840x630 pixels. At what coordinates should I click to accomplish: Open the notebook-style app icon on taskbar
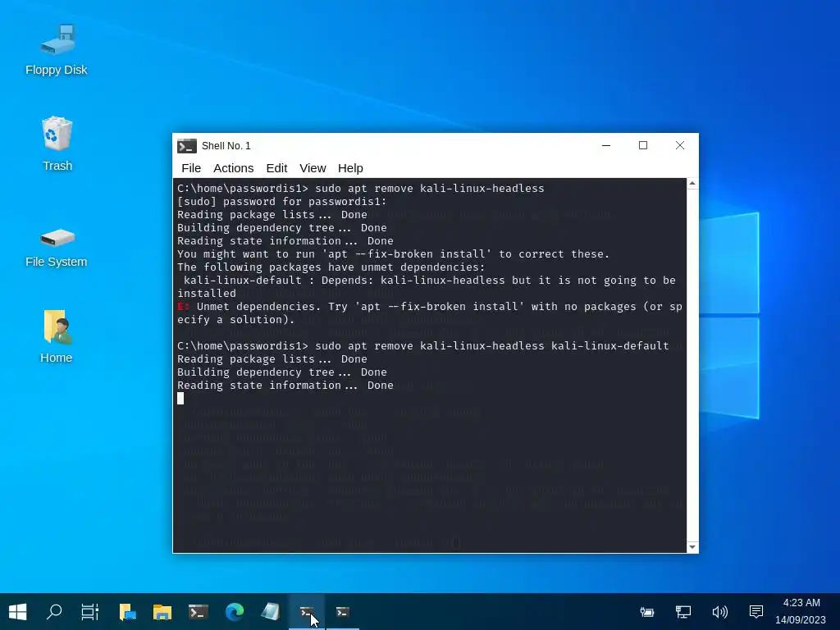coord(271,612)
